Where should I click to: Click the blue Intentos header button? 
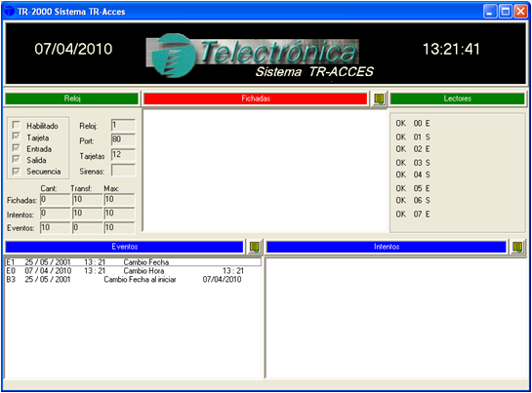click(387, 247)
